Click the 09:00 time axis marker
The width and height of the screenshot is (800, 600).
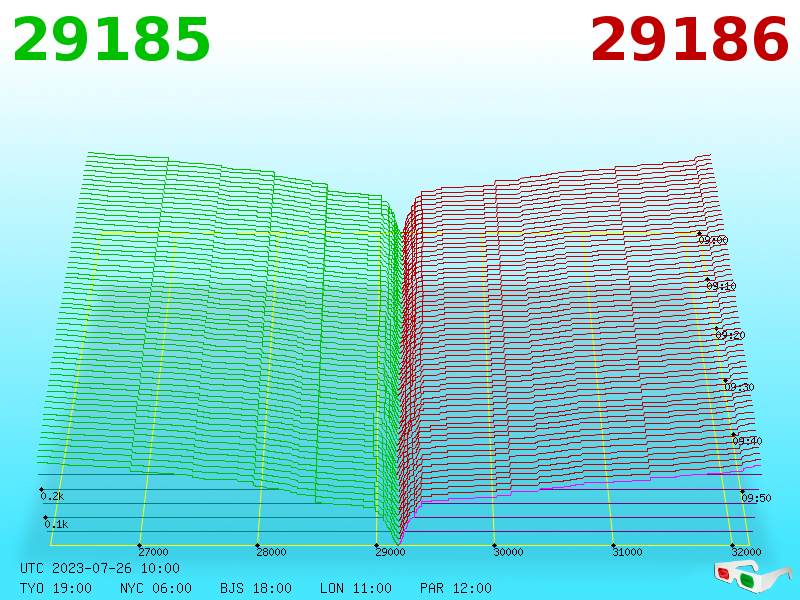(713, 240)
